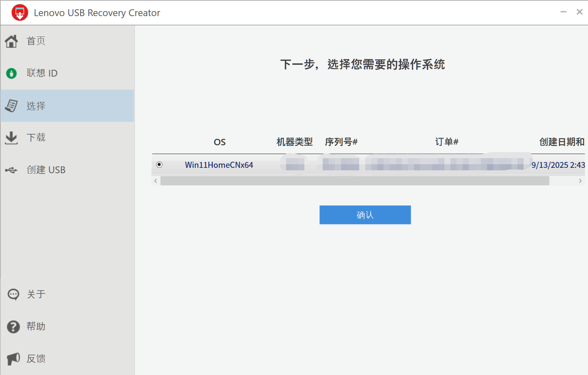Click the Lenovo USB Recovery Creator logo

[20, 13]
